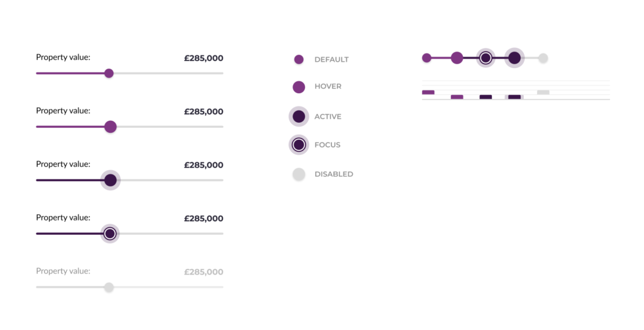Viewport: 644px width, 330px height.
Task: Click the greyed-out "Property value:" label
Action: [x=63, y=271]
